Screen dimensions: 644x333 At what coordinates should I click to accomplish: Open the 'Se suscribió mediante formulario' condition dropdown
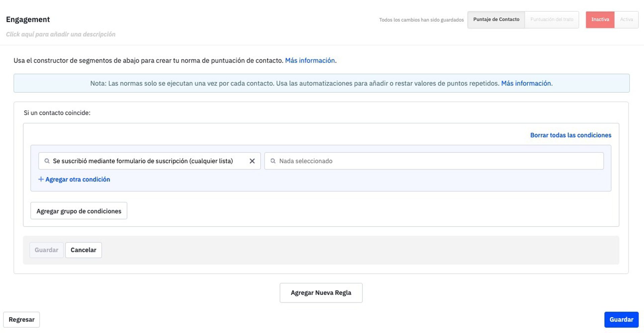143,161
